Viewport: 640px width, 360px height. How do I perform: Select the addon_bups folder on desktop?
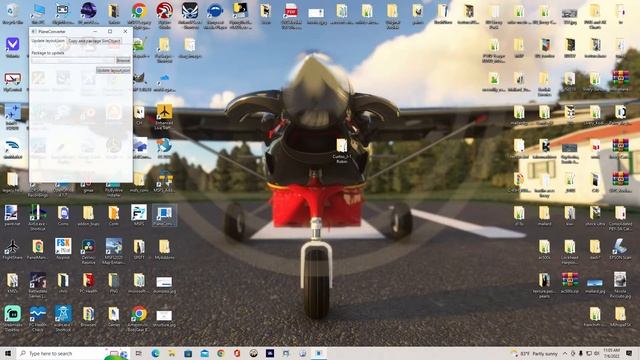(x=88, y=215)
